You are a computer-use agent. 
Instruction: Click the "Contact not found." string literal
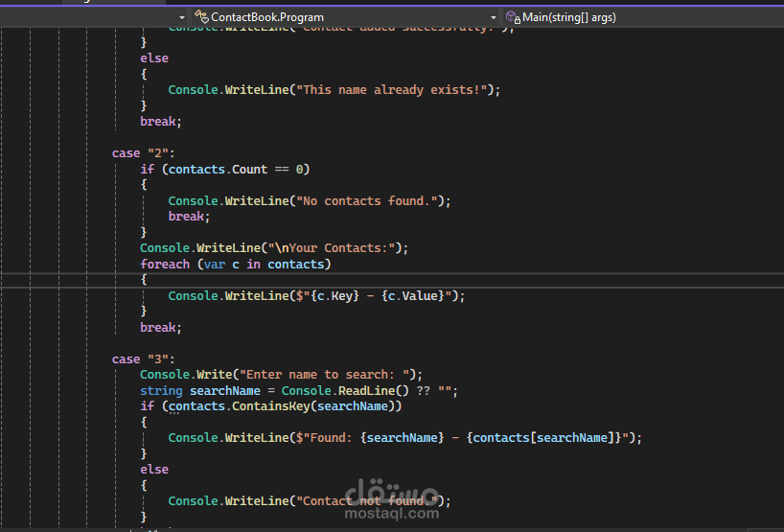pyautogui.click(x=367, y=501)
